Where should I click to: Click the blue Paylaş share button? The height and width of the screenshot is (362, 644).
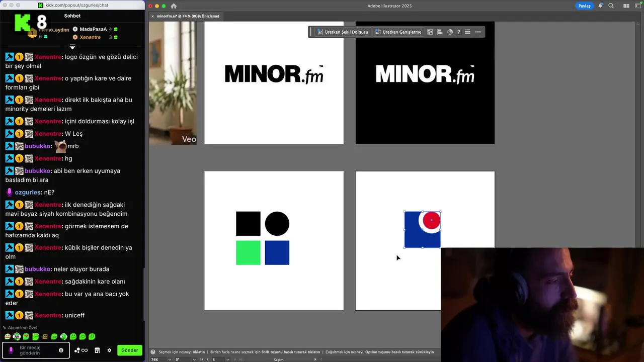click(584, 6)
